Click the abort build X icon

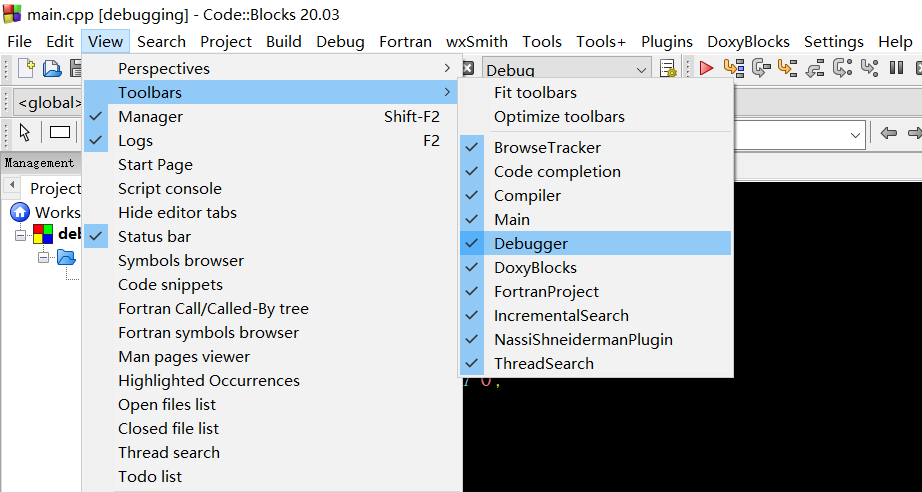pos(467,68)
